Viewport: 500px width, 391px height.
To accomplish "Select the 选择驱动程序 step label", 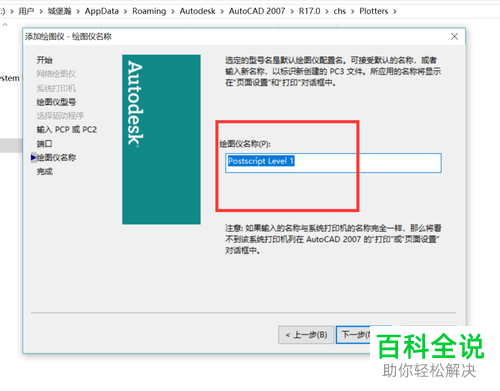I will tap(60, 116).
